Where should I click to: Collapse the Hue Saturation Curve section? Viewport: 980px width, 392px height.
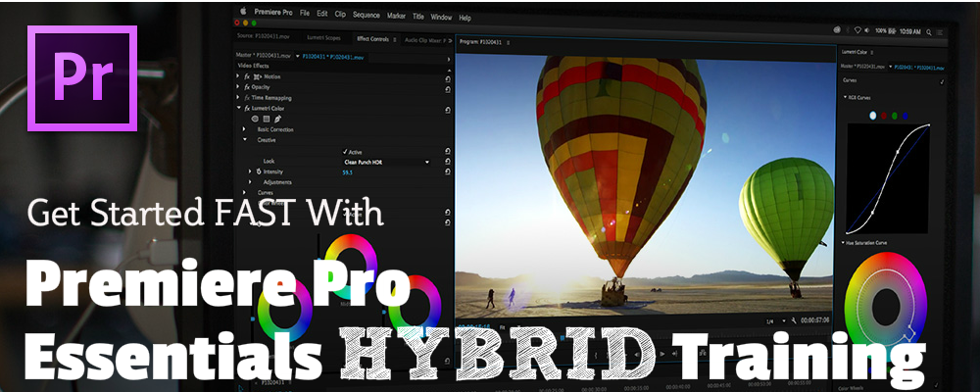[843, 242]
